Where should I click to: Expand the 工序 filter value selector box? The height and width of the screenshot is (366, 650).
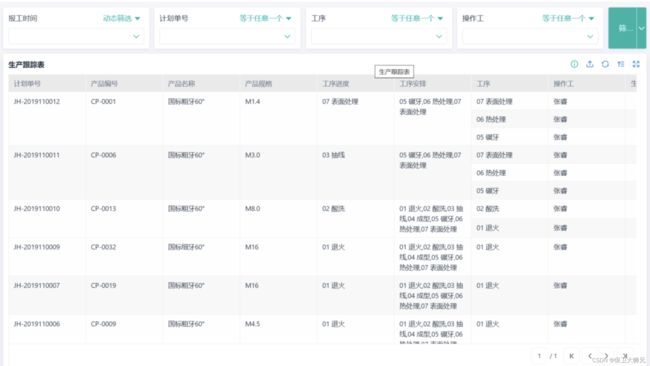coord(378,36)
